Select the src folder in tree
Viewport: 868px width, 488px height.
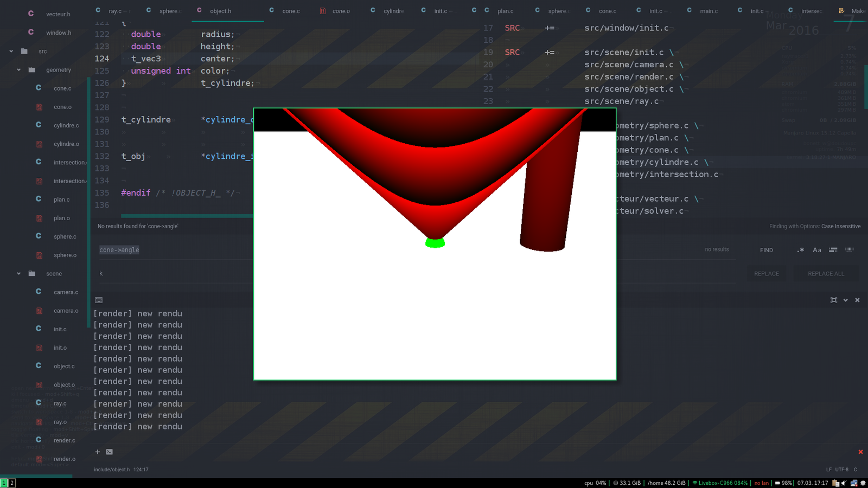coord(43,52)
